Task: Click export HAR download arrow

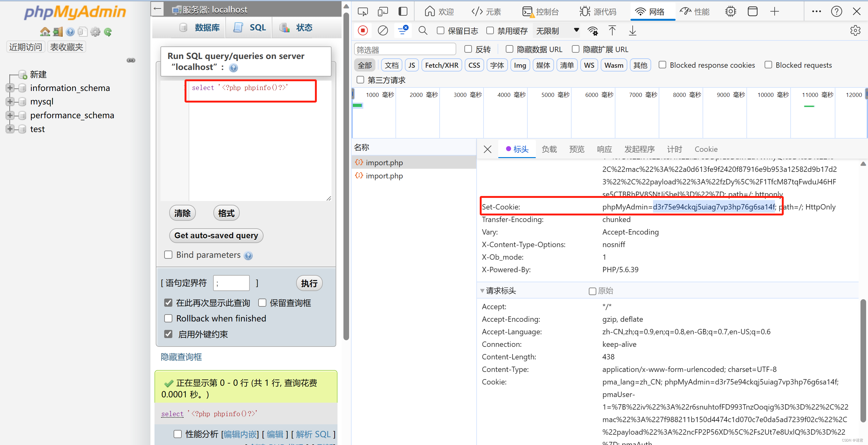Action: (632, 31)
